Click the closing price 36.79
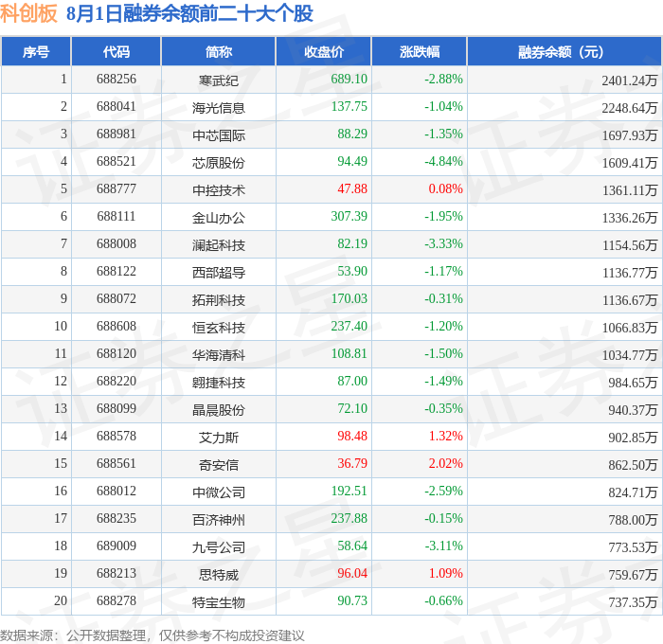The height and width of the screenshot is (644, 663). click(x=352, y=464)
